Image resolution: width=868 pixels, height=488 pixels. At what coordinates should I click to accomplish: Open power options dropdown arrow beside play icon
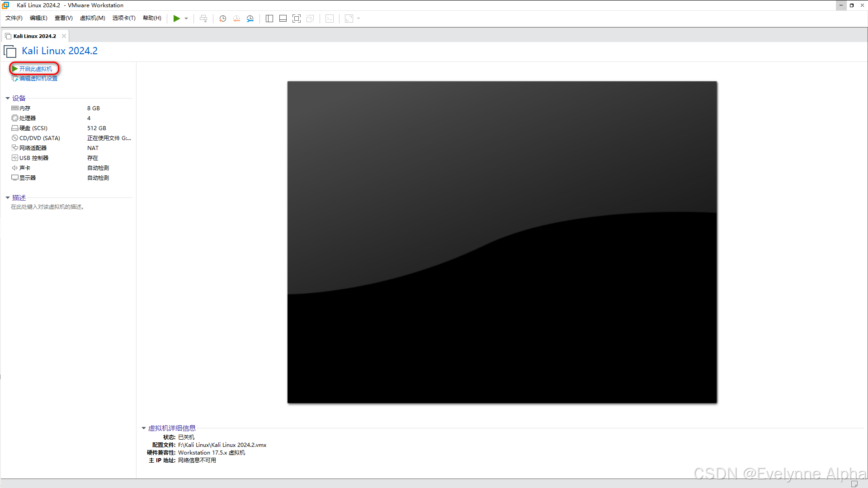point(186,19)
